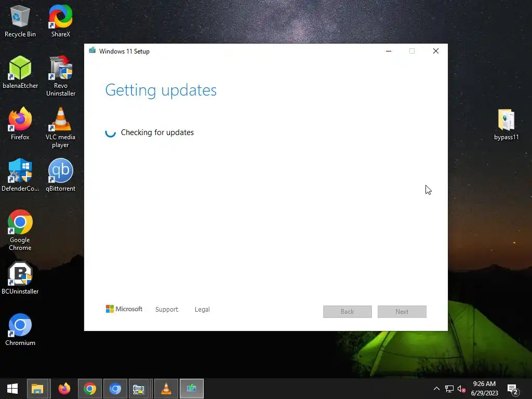Viewport: 532px width, 399px height.
Task: Open the Legal link
Action: point(202,310)
